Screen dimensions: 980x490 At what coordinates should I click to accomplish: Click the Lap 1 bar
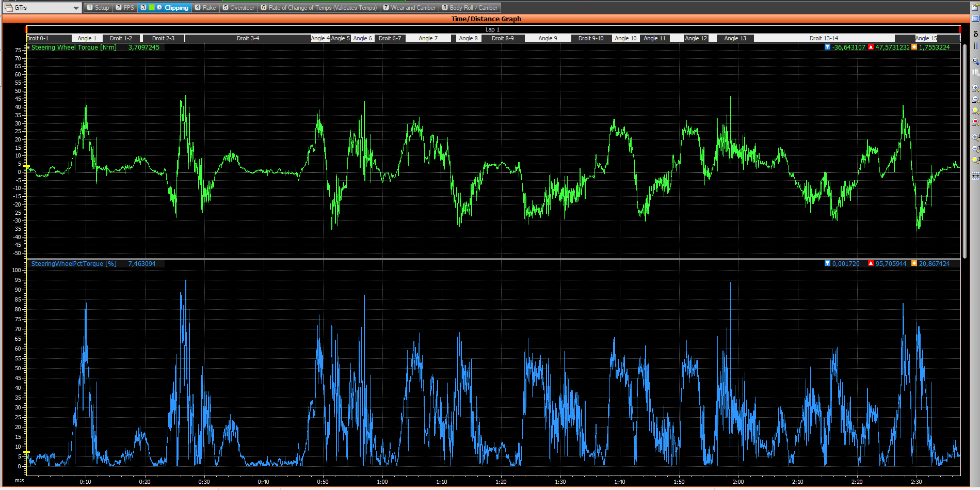pyautogui.click(x=493, y=29)
